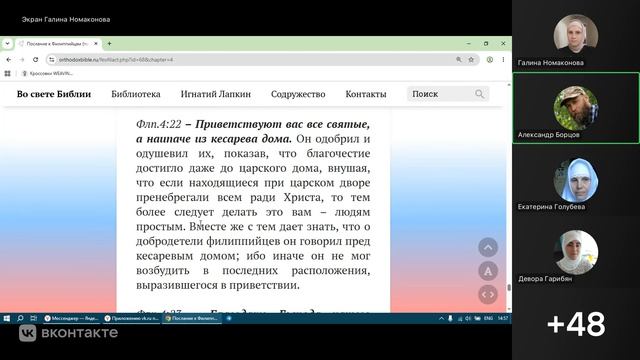
Task: Open the Chrome three-dot menu
Action: [x=503, y=60]
